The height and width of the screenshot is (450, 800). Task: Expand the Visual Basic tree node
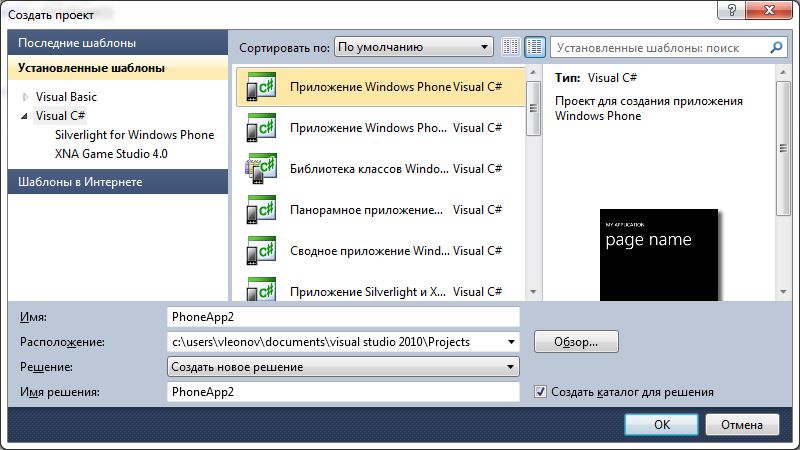click(26, 96)
